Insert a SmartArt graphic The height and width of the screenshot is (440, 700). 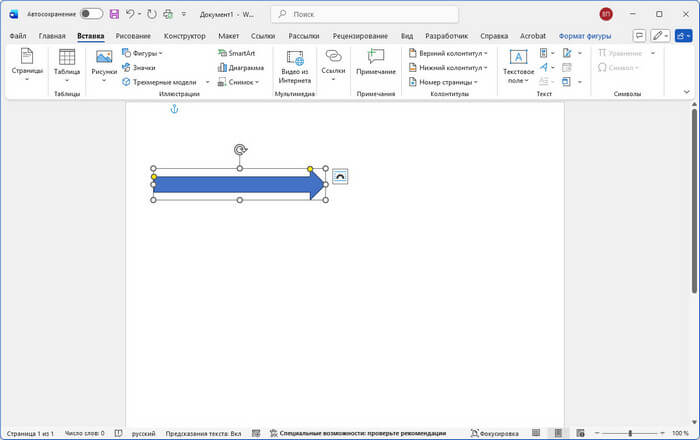click(x=236, y=52)
